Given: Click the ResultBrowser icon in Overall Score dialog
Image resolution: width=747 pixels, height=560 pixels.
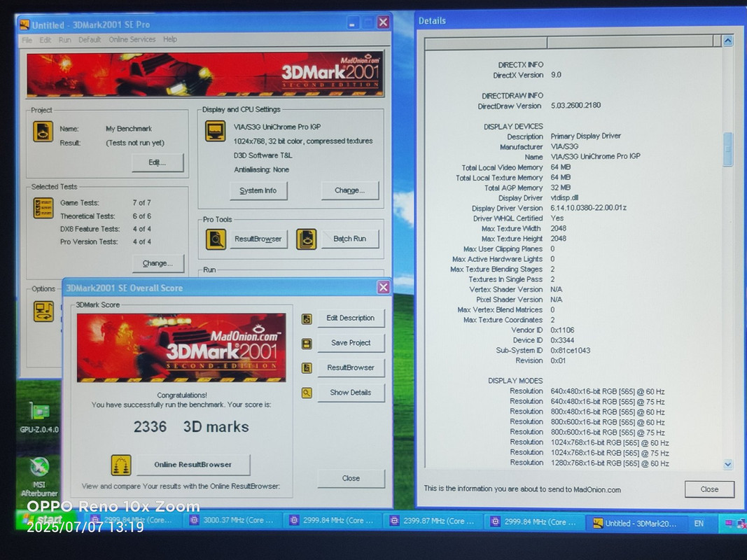Looking at the screenshot, I should point(307,368).
